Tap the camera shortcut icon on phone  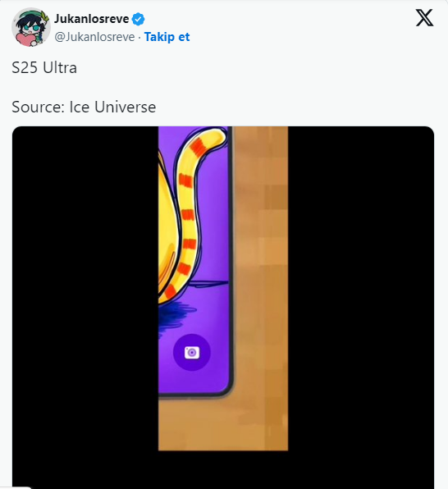click(192, 353)
